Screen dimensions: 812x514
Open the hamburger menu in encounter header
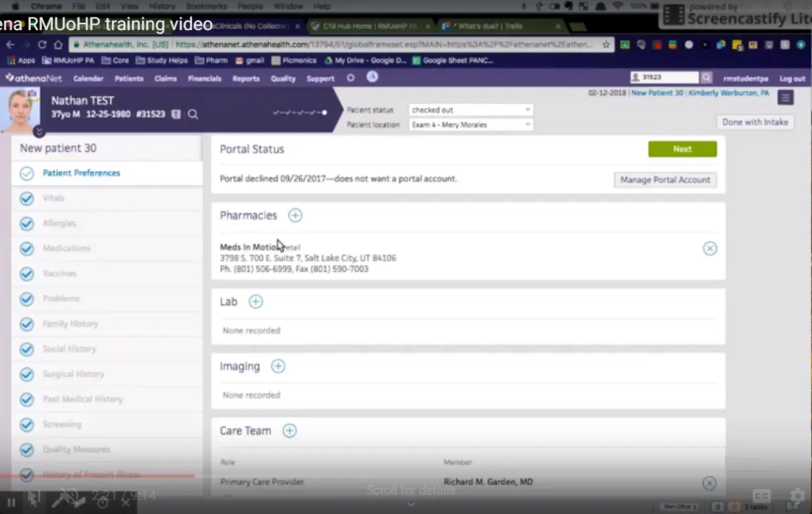point(785,98)
